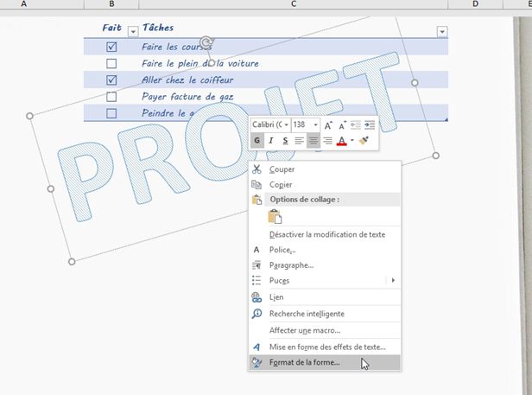Click the format painter brush icon

click(x=364, y=141)
